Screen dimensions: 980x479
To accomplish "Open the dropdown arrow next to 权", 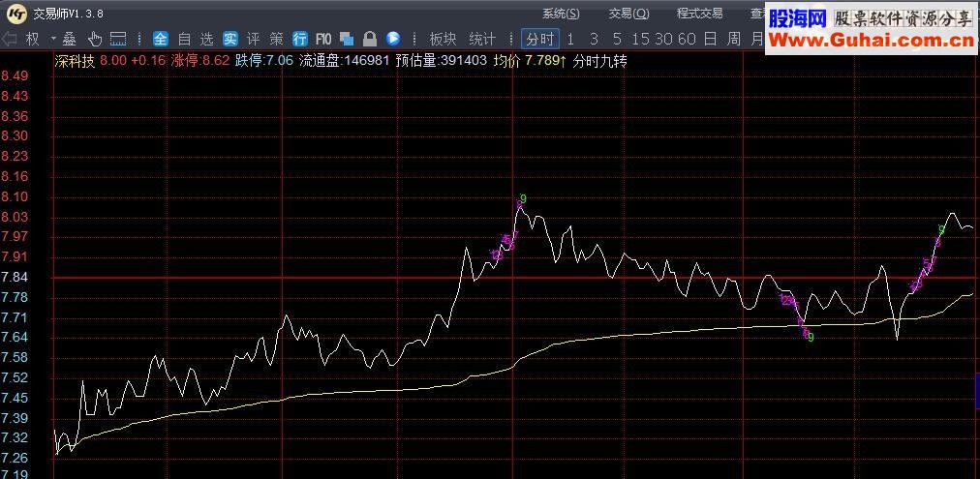I will tap(53, 40).
